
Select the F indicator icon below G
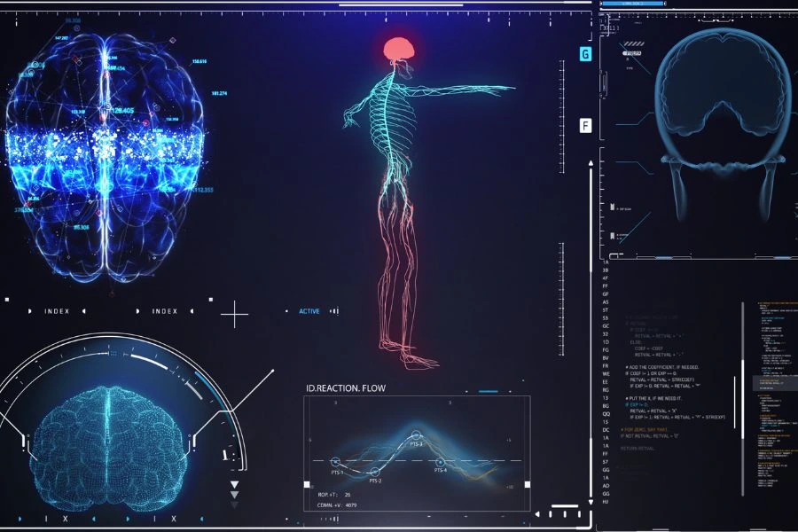[x=584, y=124]
